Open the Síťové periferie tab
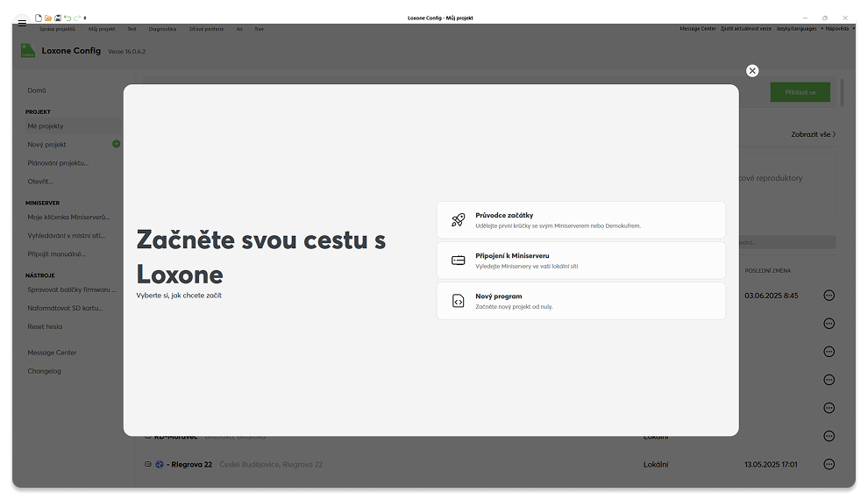The height and width of the screenshot is (500, 868). click(206, 29)
